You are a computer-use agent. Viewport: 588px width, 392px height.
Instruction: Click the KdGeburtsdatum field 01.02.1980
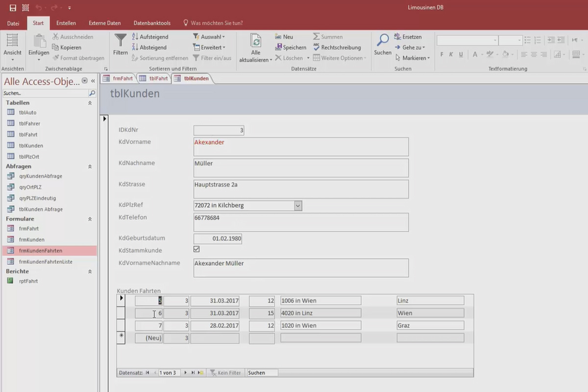(218, 239)
